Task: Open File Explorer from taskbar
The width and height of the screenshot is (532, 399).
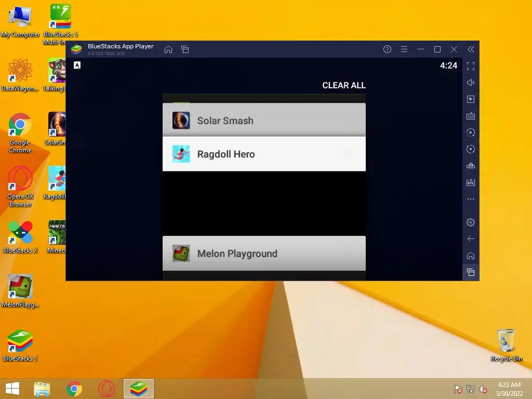Action: tap(42, 389)
